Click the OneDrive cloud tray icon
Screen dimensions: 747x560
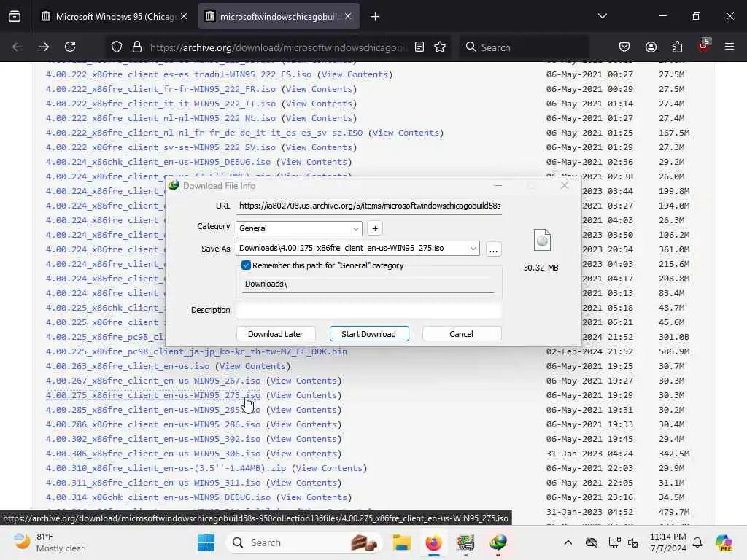[x=591, y=542]
